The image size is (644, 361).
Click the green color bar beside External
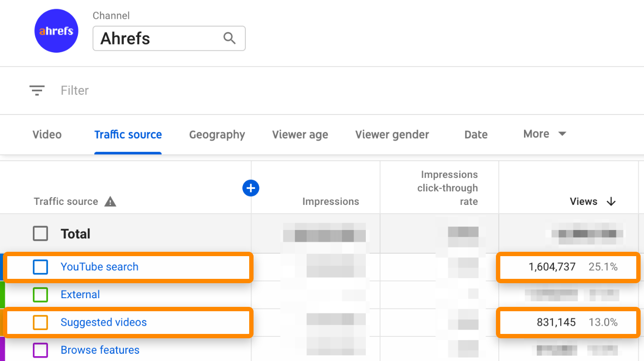click(1, 294)
